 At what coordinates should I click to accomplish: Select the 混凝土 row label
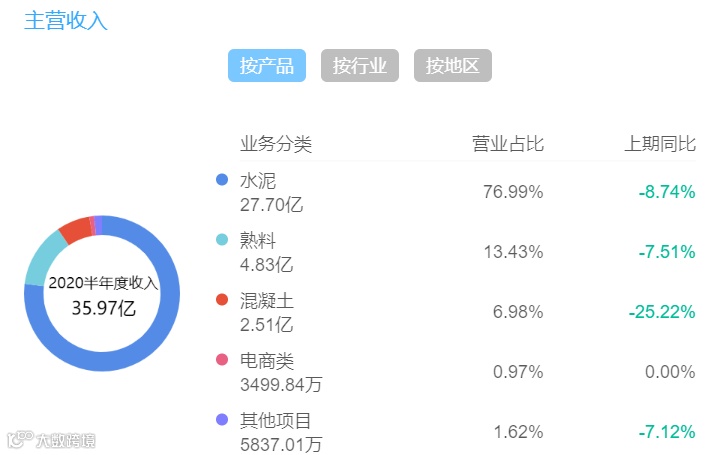point(267,300)
